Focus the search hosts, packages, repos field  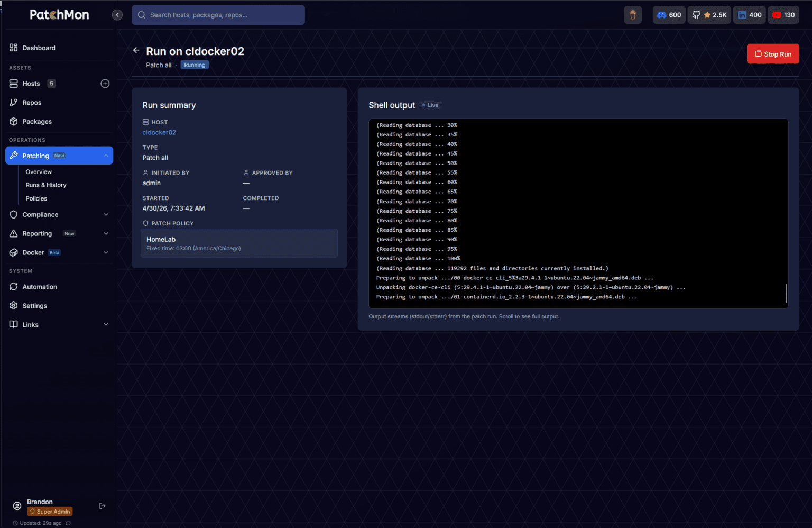(x=218, y=15)
